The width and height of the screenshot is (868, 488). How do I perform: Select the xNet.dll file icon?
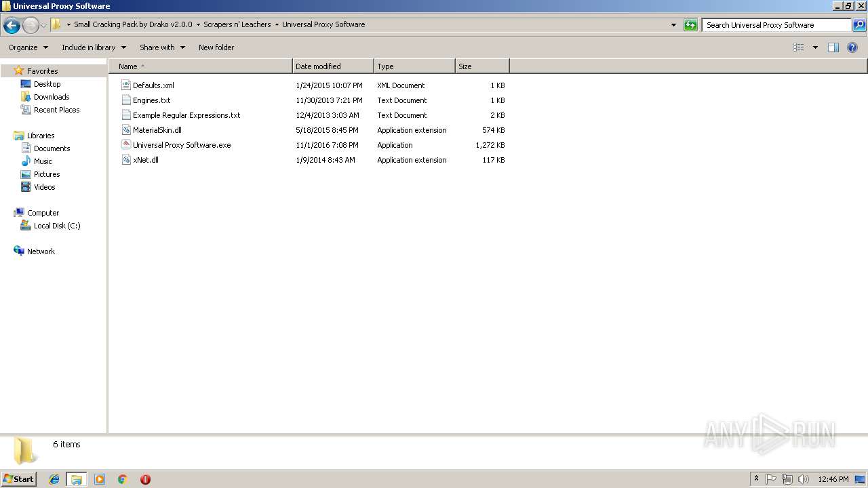click(x=125, y=160)
